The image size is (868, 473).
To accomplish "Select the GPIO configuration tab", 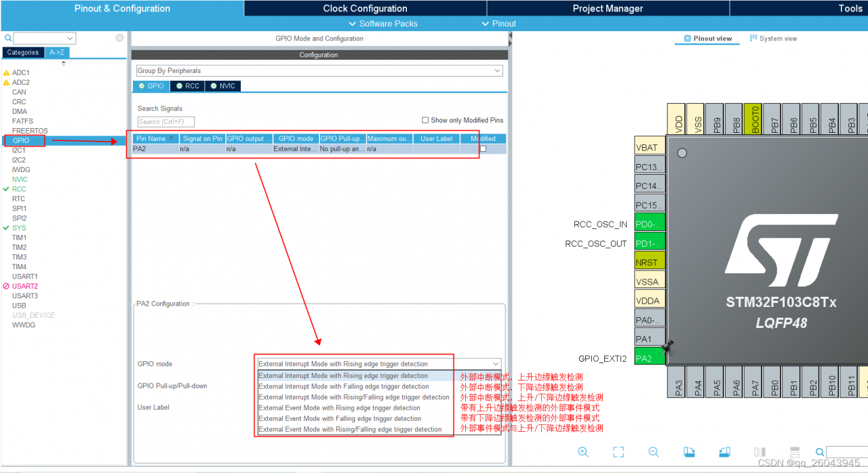I will pos(151,86).
